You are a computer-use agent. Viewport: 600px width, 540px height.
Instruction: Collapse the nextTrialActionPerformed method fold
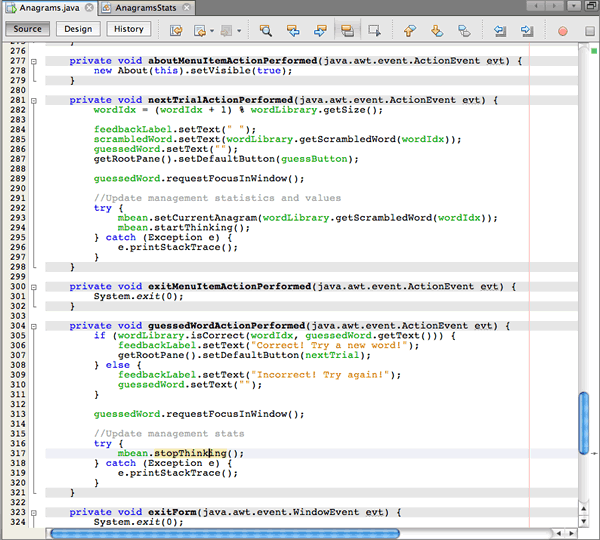(x=33, y=101)
